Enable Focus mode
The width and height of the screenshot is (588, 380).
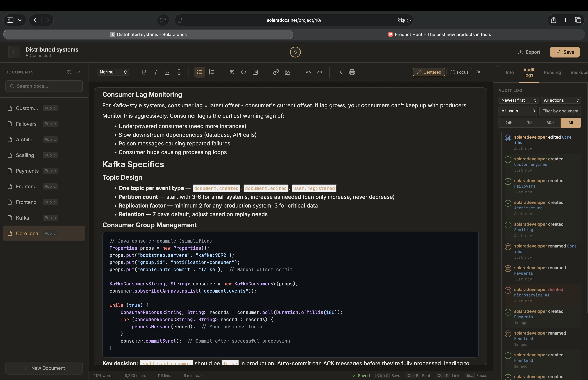(459, 72)
